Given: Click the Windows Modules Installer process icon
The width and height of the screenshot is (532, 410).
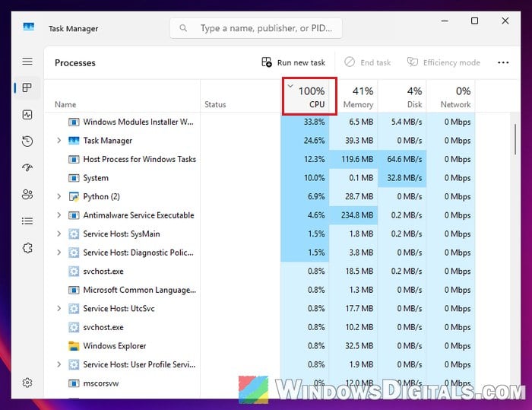Looking at the screenshot, I should pyautogui.click(x=74, y=122).
